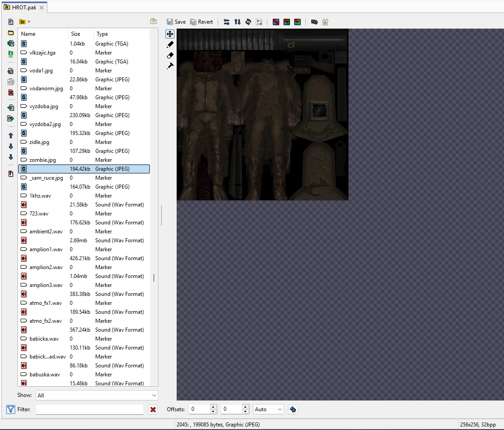Viewport: 504px width, 430px height.
Task: Increase the second Offsets value
Action: tap(245, 407)
